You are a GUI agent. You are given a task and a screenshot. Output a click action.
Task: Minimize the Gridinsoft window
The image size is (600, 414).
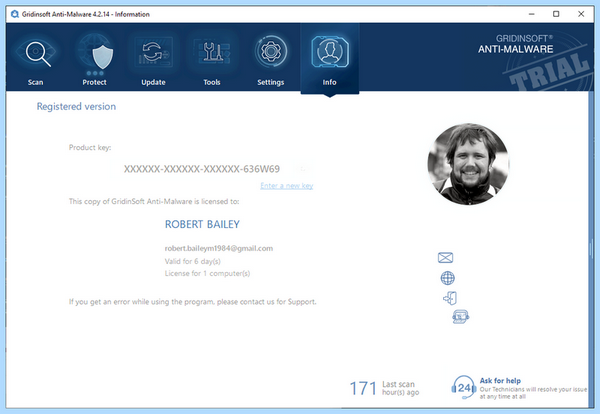click(532, 14)
